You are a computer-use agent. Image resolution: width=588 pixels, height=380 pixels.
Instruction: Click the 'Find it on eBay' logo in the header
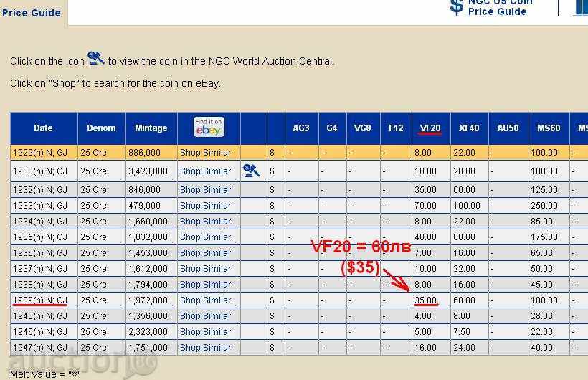(x=209, y=128)
